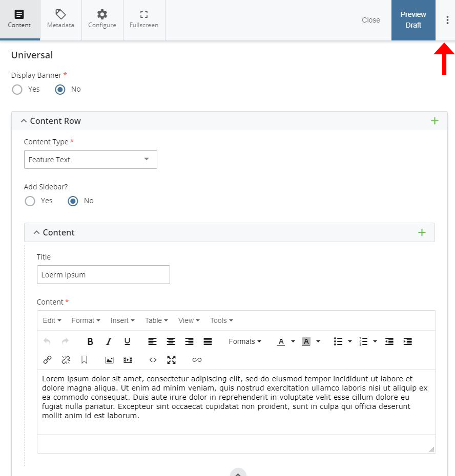Viewport: 455px width, 476px height.
Task: Select Yes for Display Banner
Action: [17, 90]
